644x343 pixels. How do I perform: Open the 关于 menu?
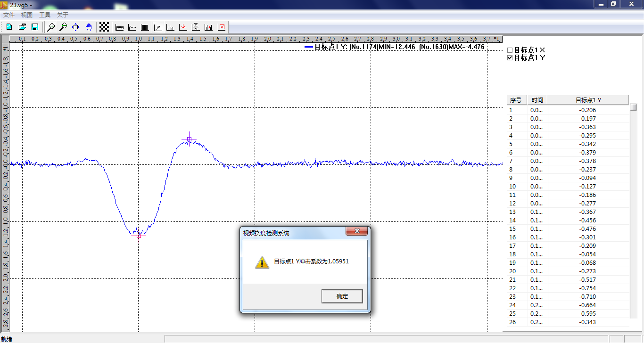point(63,15)
